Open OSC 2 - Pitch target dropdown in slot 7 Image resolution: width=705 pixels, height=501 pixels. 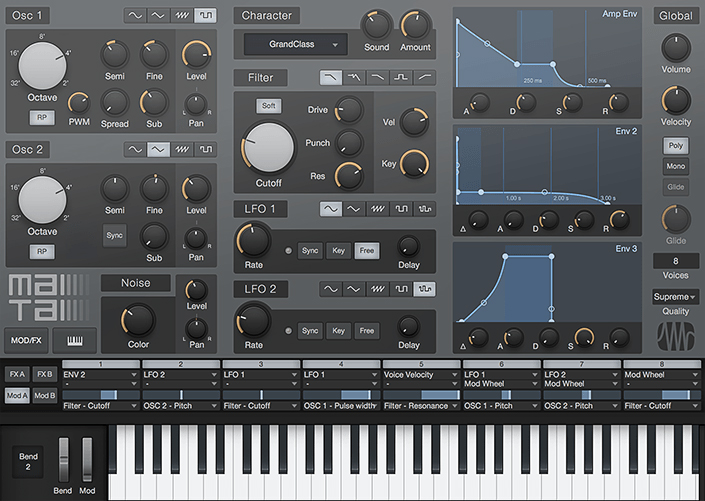[x=581, y=406]
